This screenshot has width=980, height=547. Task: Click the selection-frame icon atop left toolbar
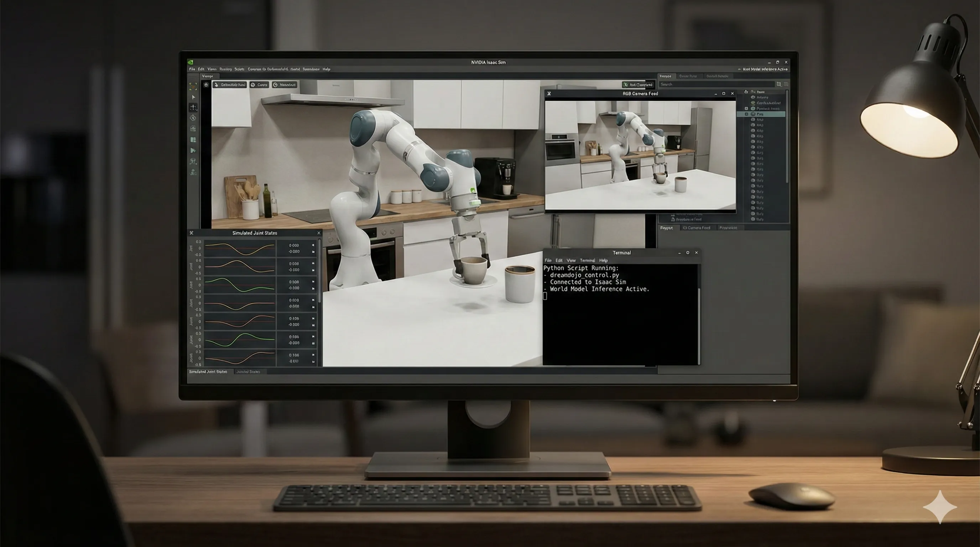[193, 87]
